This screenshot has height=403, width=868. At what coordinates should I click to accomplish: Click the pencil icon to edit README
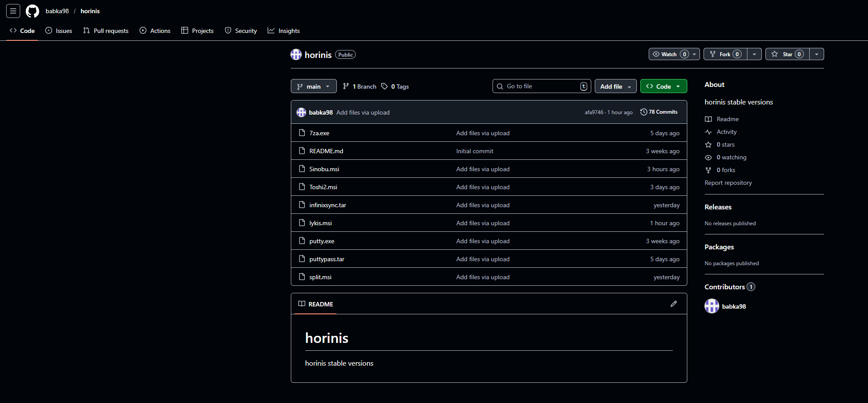[673, 304]
